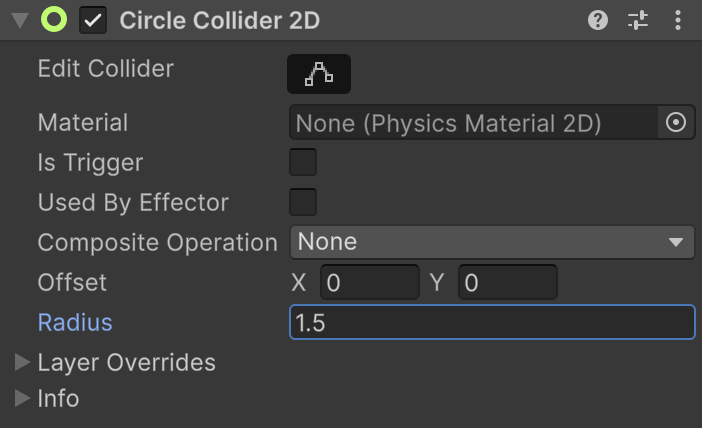Click the Offset X value field
702x428 pixels.
[x=369, y=283]
